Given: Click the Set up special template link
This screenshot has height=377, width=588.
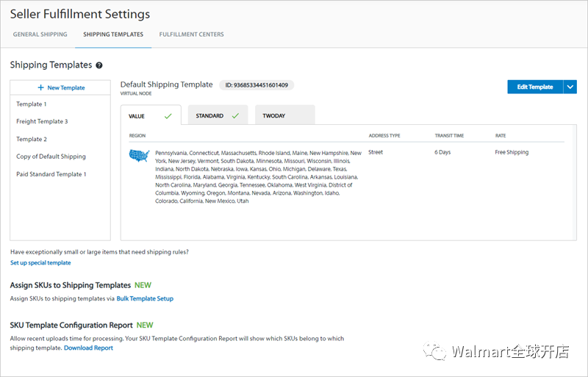Looking at the screenshot, I should (x=40, y=262).
